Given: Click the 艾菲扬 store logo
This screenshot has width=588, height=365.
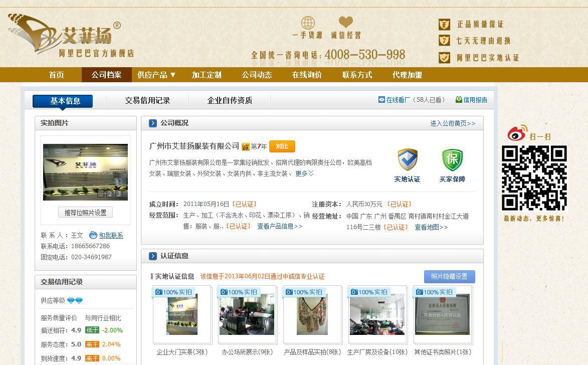Looking at the screenshot, I should coord(71,35).
